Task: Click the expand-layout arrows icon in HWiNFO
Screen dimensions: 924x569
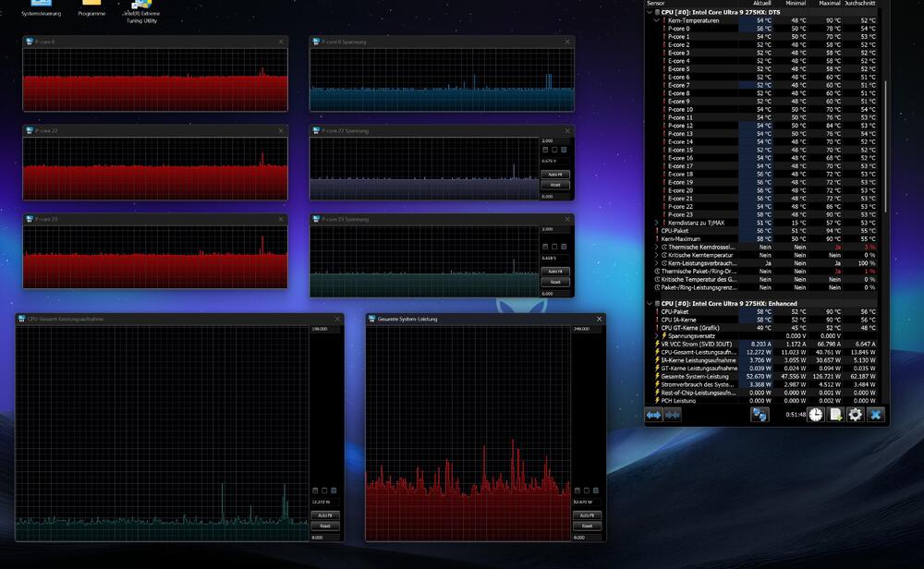Action: pos(653,415)
